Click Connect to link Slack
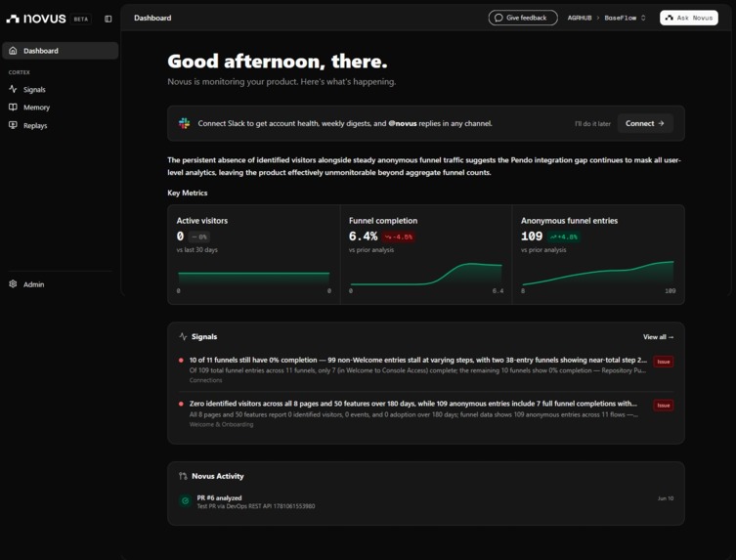The image size is (736, 560). [x=645, y=123]
